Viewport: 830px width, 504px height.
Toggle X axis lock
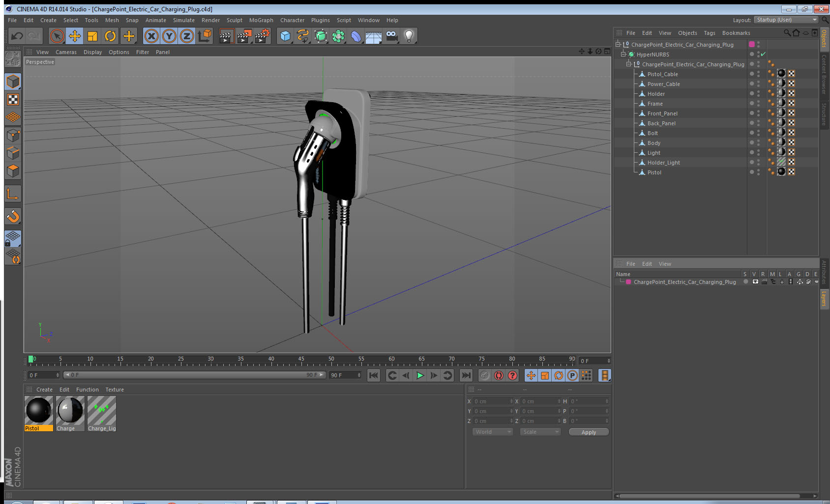(151, 36)
